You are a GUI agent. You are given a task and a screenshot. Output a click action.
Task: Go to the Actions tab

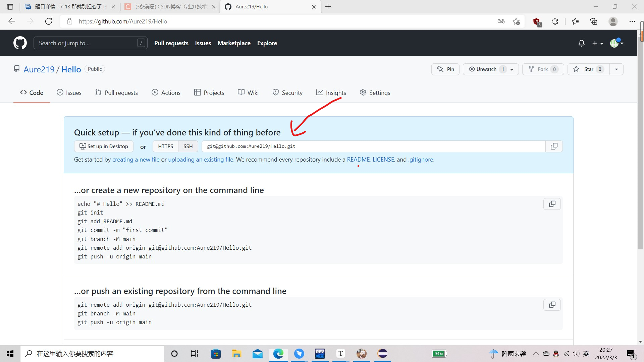coord(166,93)
